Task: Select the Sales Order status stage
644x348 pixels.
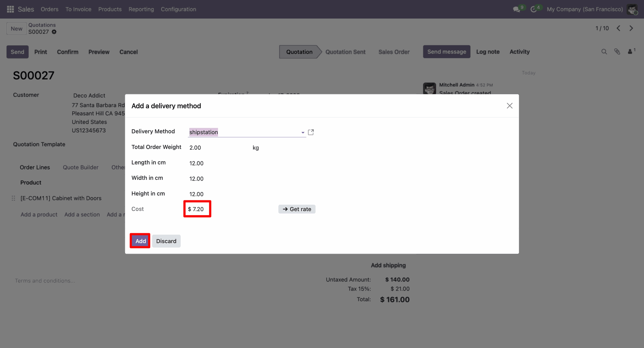Action: tap(394, 52)
